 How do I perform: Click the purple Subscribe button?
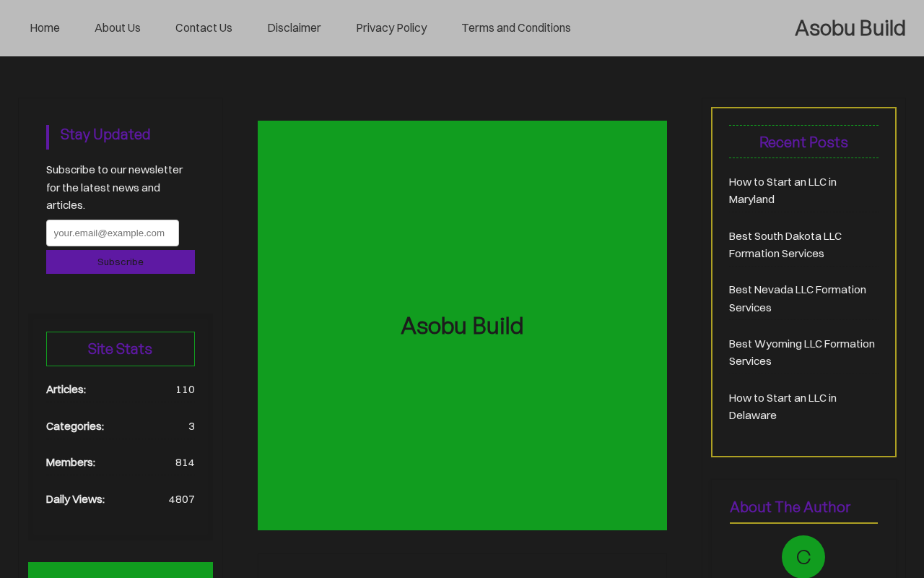[121, 262]
